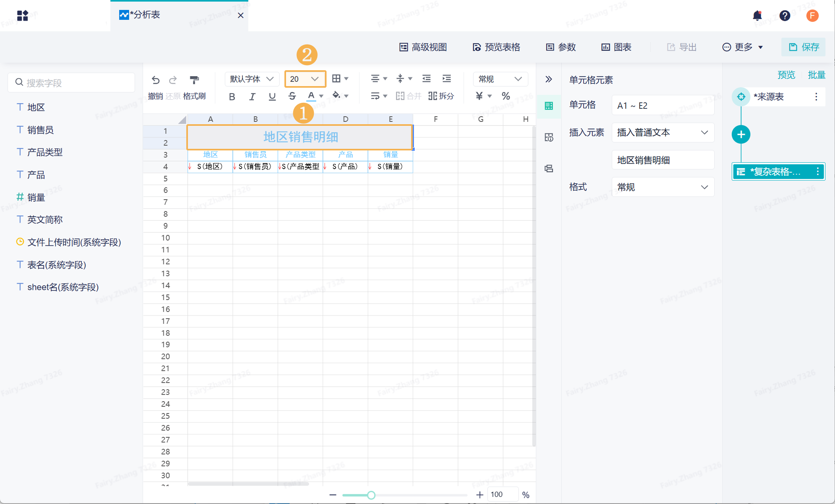Collapse the right panel with double chevron

point(549,79)
